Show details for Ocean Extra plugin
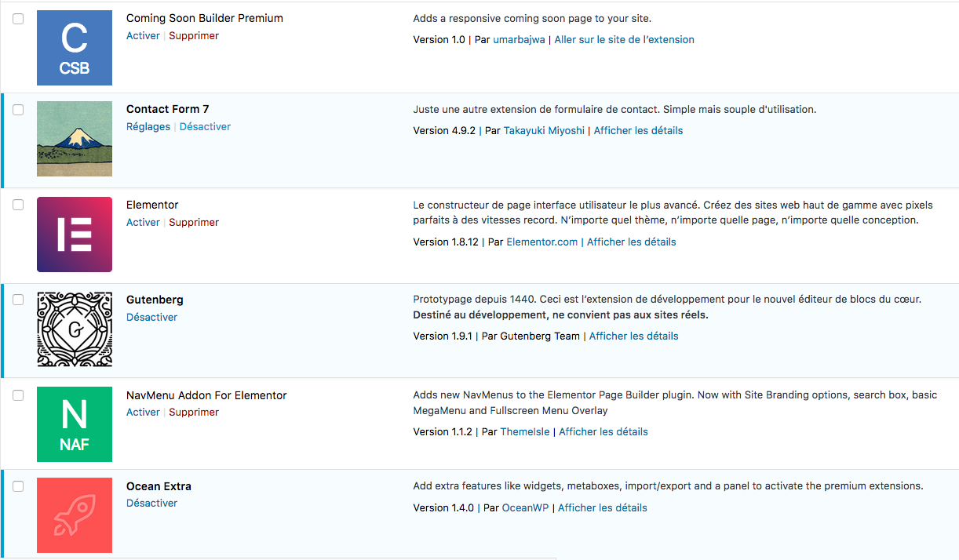The width and height of the screenshot is (959, 560). tap(602, 508)
